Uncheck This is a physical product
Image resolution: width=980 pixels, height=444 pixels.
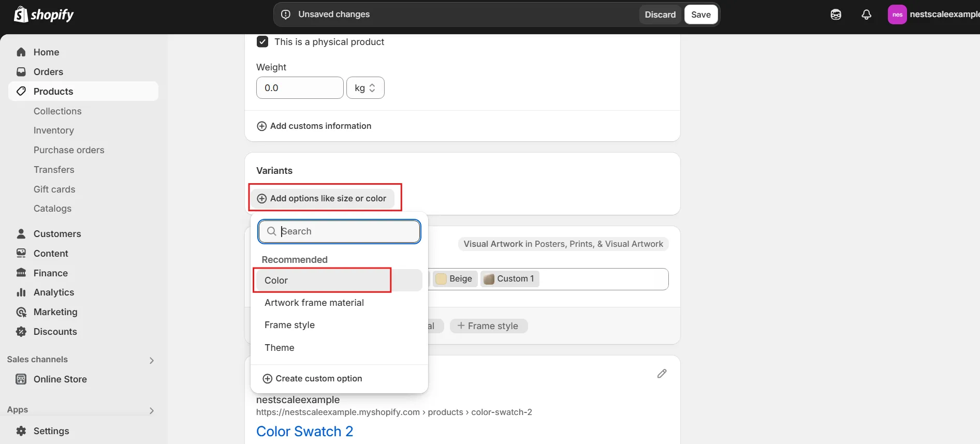(x=262, y=42)
